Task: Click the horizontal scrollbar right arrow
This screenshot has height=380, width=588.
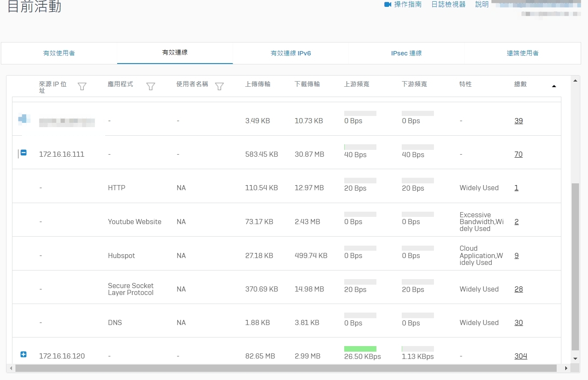Action: coord(567,368)
